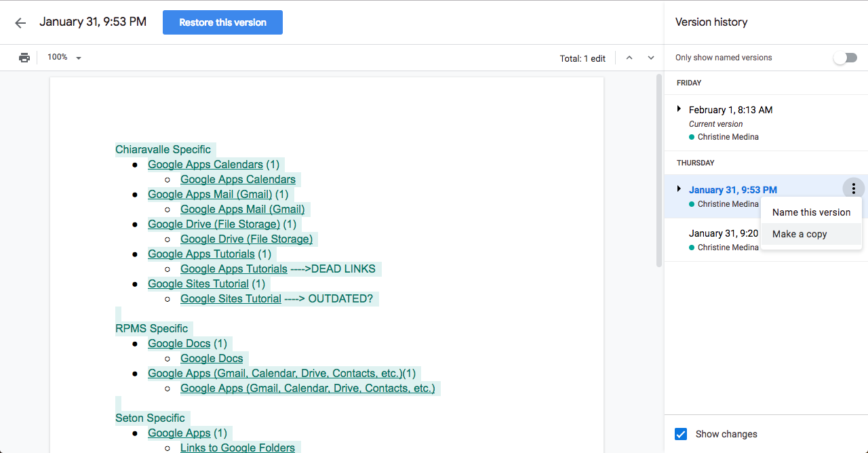Select Name this version menu option
Screen dimensions: 868x453
point(811,212)
